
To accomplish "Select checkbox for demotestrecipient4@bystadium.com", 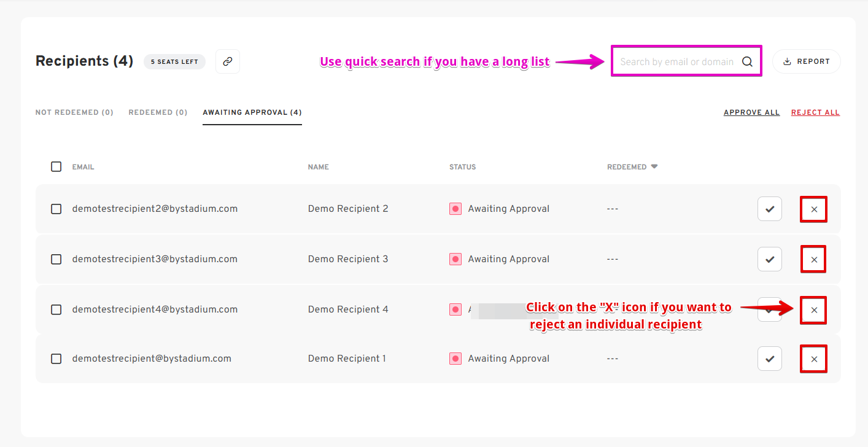I will [56, 309].
